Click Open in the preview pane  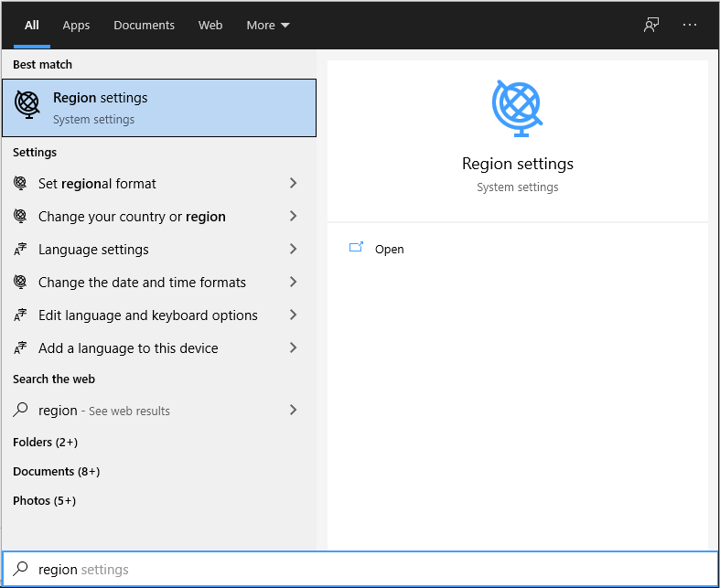point(390,250)
